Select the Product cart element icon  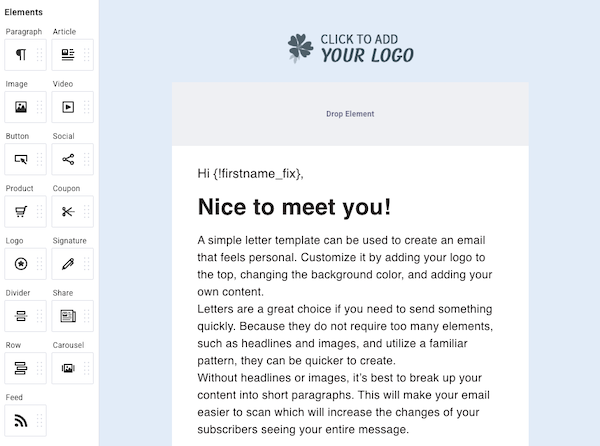(x=21, y=211)
